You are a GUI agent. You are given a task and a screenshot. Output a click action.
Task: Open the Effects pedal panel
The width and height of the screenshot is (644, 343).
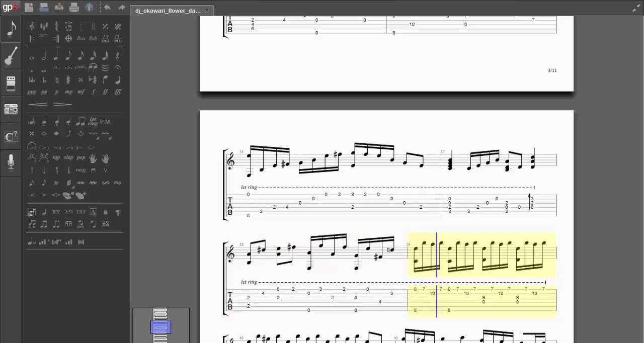(11, 82)
